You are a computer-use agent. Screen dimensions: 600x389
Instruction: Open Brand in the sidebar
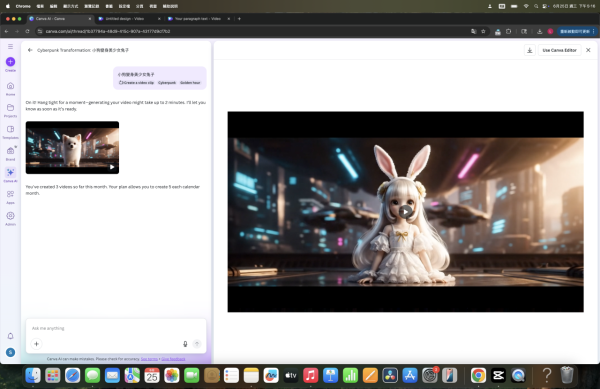pos(10,153)
